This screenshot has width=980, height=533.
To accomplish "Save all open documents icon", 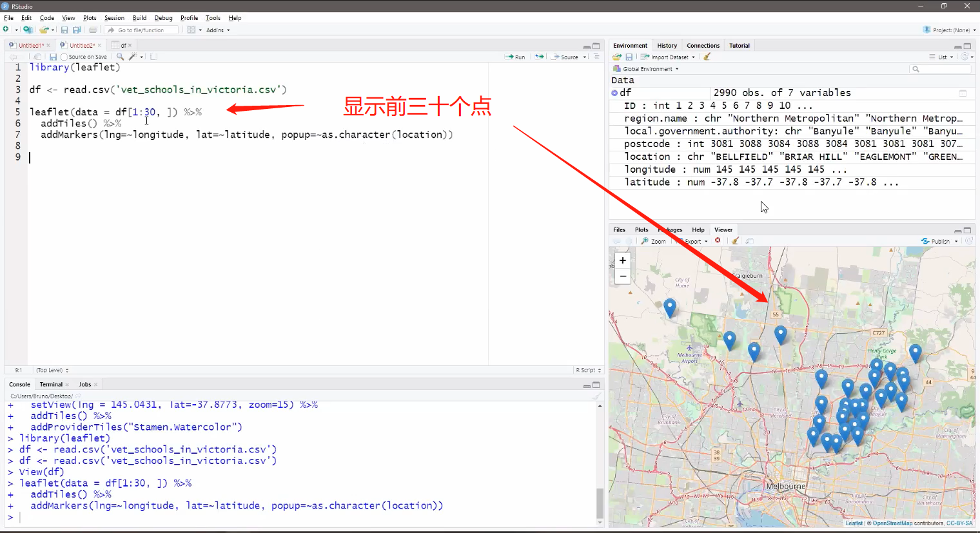I will click(x=77, y=30).
